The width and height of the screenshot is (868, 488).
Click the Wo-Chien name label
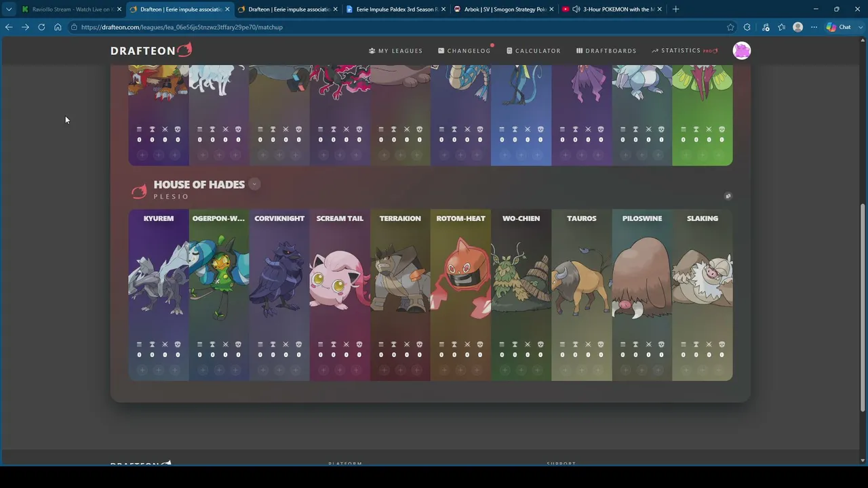[x=521, y=218]
